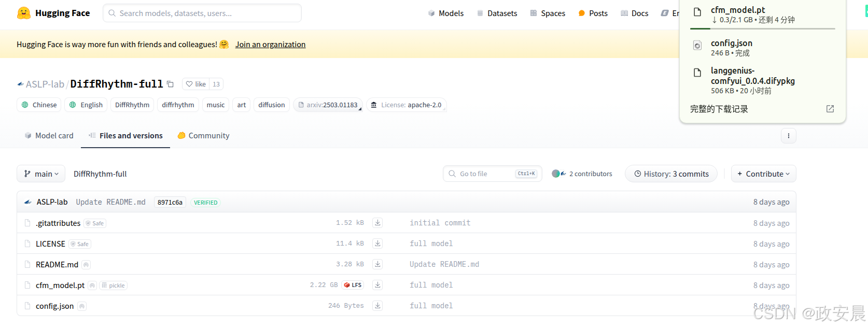Click the pickle badge next to cfm_model.pt

(x=113, y=285)
